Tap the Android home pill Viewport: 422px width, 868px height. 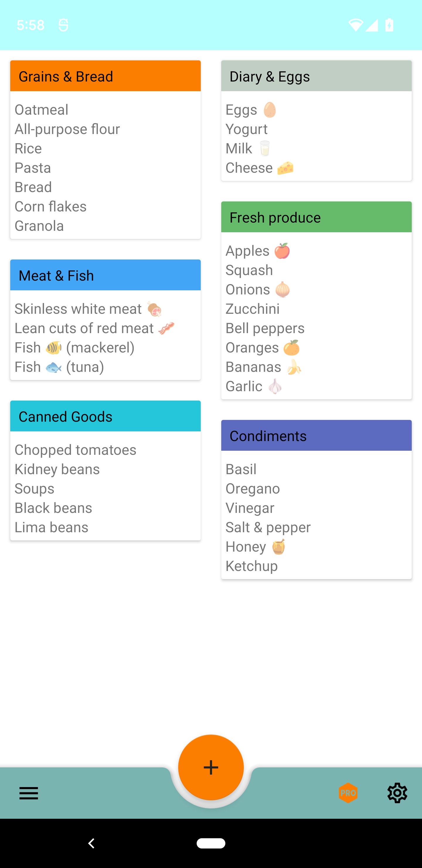coord(211,843)
